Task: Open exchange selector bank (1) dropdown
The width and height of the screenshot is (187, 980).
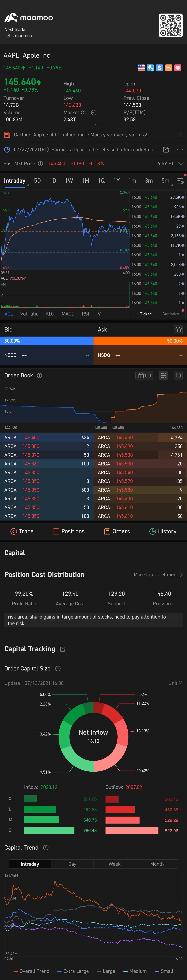Action: coord(144,375)
